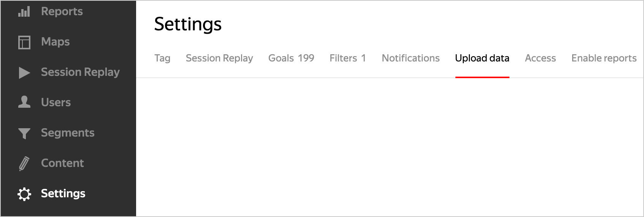644x217 pixels.
Task: Click the Segments funnel icon
Action: (x=24, y=133)
